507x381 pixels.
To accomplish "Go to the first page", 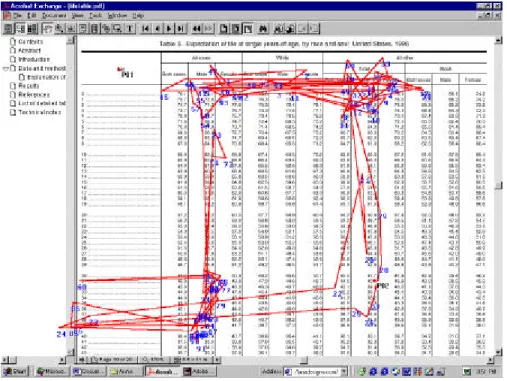I will pos(145,29).
